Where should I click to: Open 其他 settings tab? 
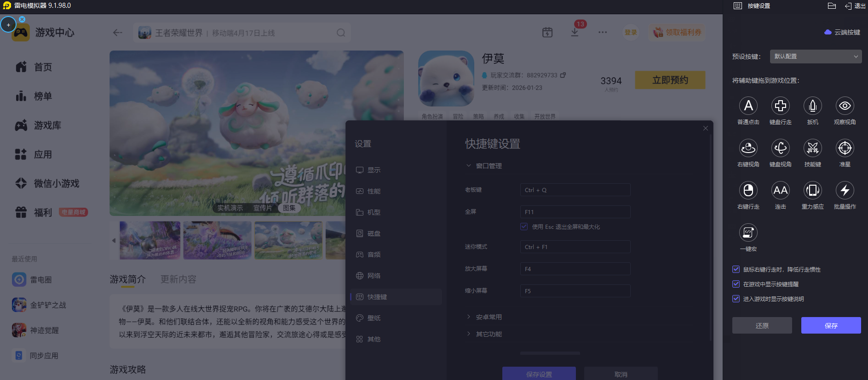click(396, 339)
